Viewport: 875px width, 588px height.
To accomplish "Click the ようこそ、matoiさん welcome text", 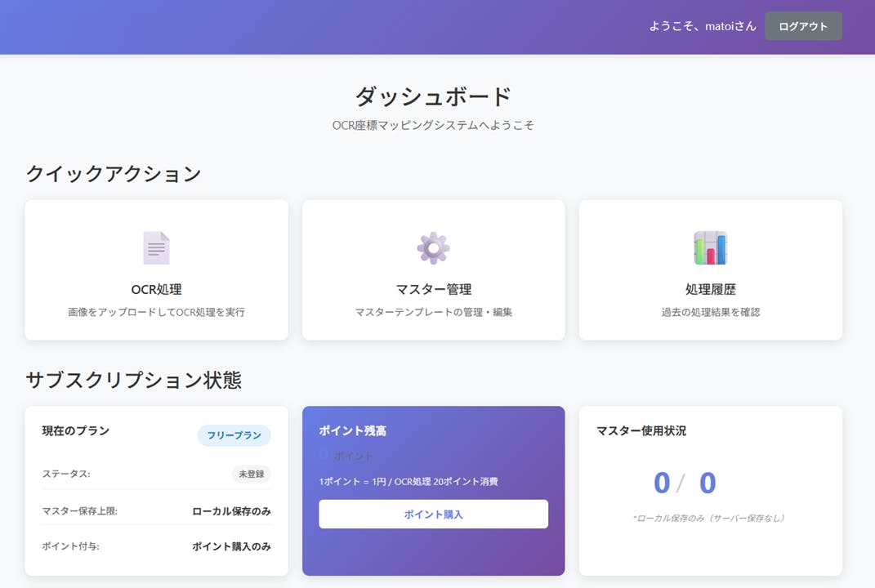I will coord(702,26).
